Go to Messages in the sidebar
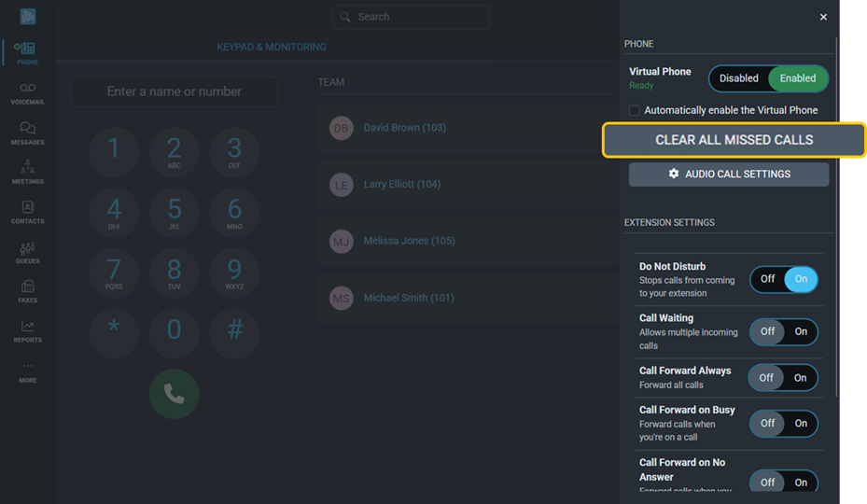 27,133
